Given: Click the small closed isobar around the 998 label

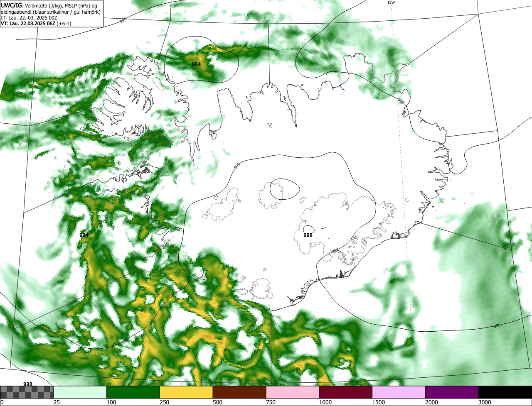Looking at the screenshot, I should click(309, 229).
